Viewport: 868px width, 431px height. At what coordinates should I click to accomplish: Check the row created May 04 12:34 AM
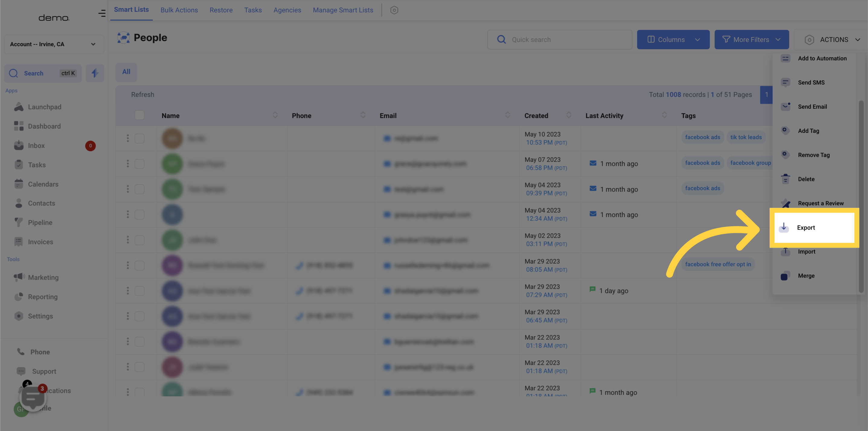click(139, 215)
